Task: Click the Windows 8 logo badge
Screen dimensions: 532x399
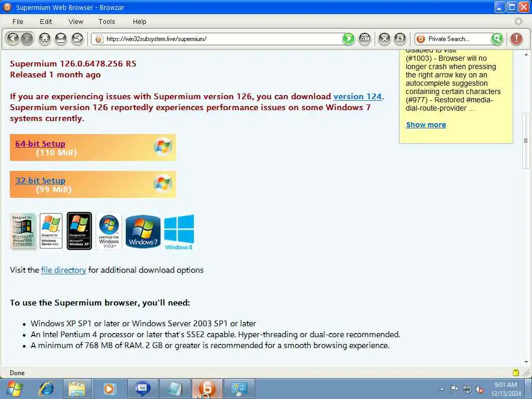Action: (179, 232)
